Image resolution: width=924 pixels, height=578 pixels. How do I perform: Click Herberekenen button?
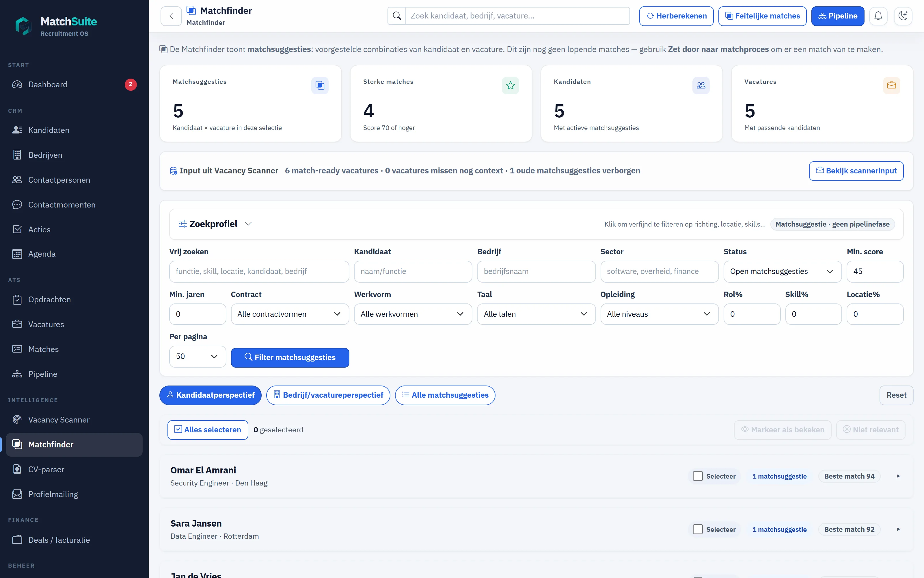click(x=676, y=16)
